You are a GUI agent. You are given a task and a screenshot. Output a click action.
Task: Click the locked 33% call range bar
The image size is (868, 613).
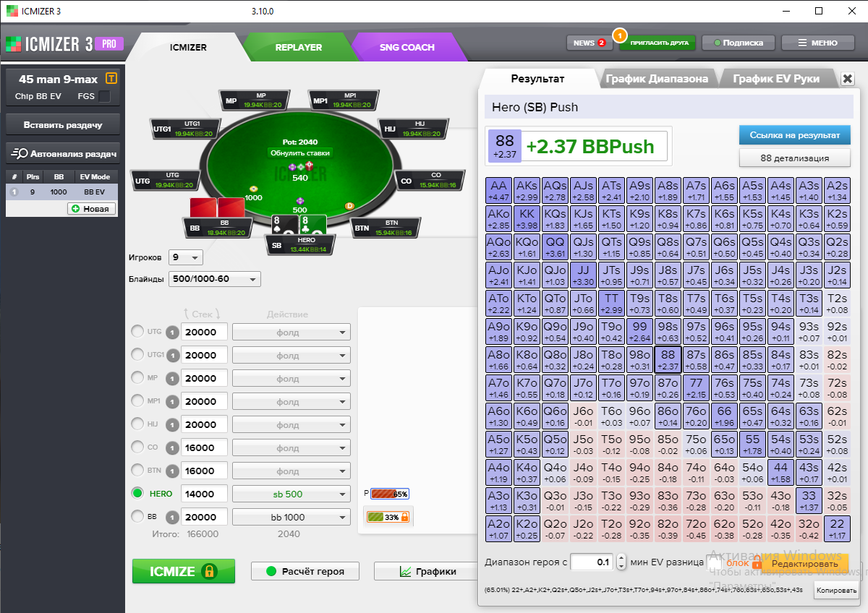coord(388,517)
